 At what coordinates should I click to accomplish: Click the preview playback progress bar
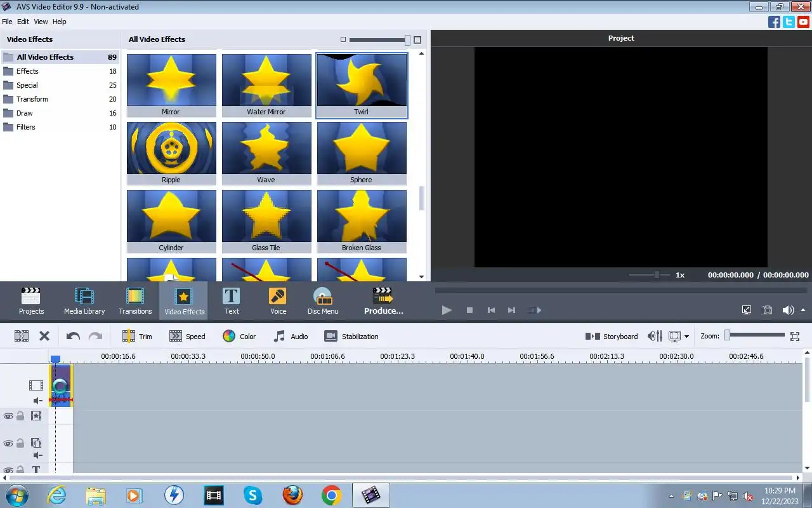pyautogui.click(x=620, y=290)
